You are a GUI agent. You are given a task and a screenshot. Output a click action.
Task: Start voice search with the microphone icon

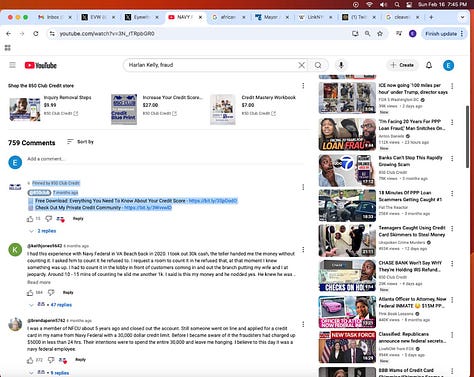click(x=341, y=65)
